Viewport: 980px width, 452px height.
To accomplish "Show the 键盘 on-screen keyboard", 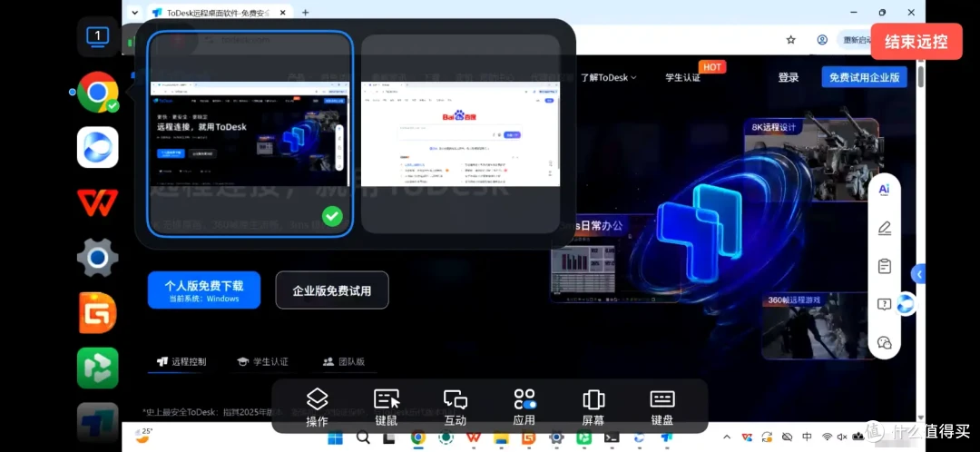I will 661,407.
